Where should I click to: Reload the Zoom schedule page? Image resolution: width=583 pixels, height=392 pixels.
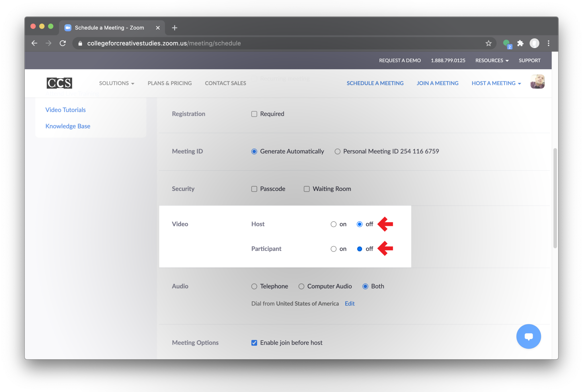63,43
